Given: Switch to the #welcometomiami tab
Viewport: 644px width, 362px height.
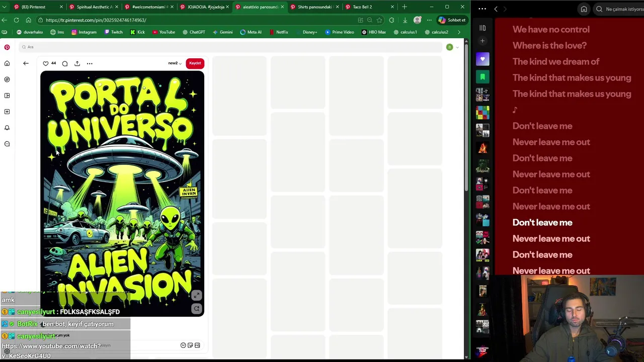Looking at the screenshot, I should click(x=149, y=7).
